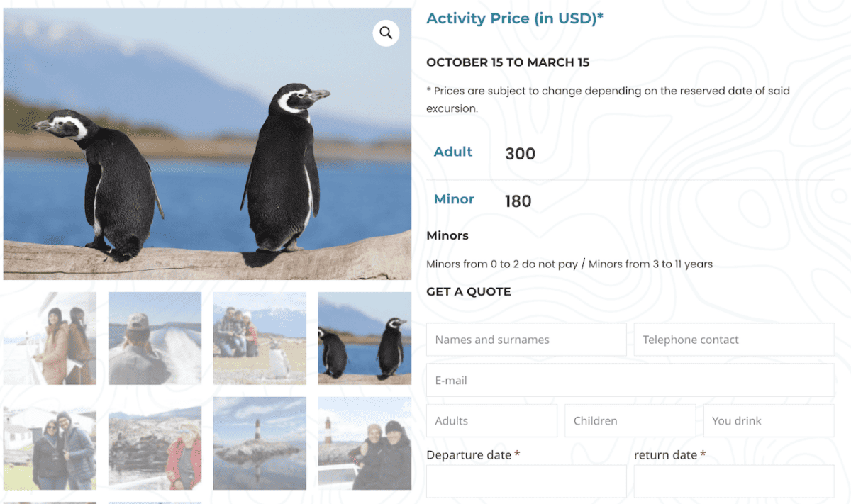Open the lighthouse thumbnail
Image resolution: width=851 pixels, height=504 pixels.
pyautogui.click(x=260, y=443)
